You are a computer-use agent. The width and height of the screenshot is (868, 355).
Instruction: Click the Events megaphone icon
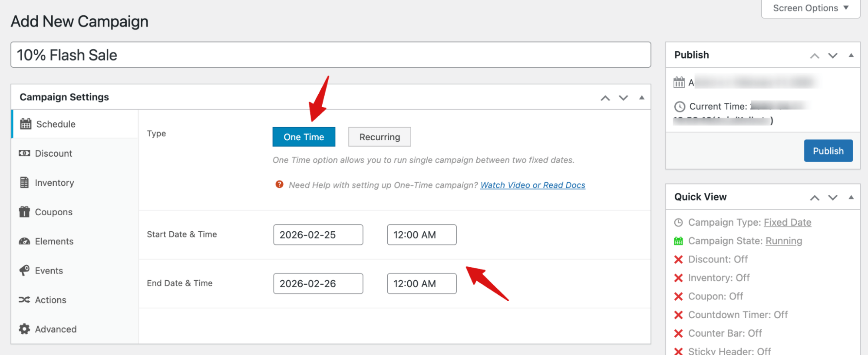[x=24, y=270]
